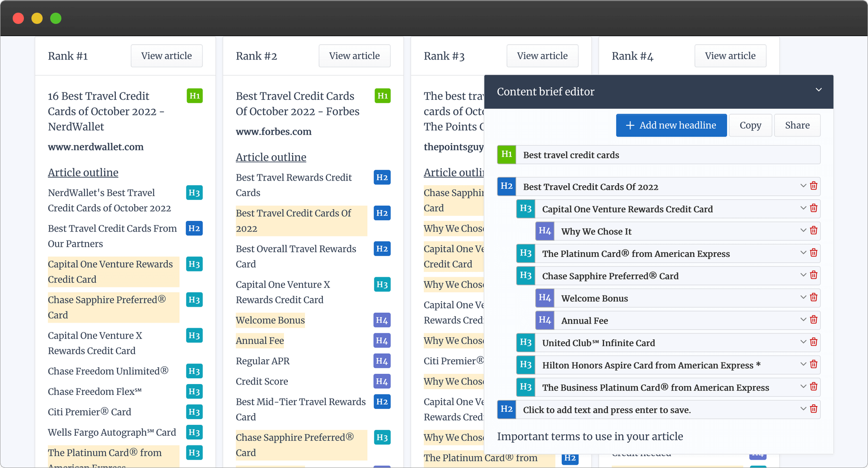The height and width of the screenshot is (468, 868).
Task: Open the Forbes article for Rank #2
Action: click(354, 55)
